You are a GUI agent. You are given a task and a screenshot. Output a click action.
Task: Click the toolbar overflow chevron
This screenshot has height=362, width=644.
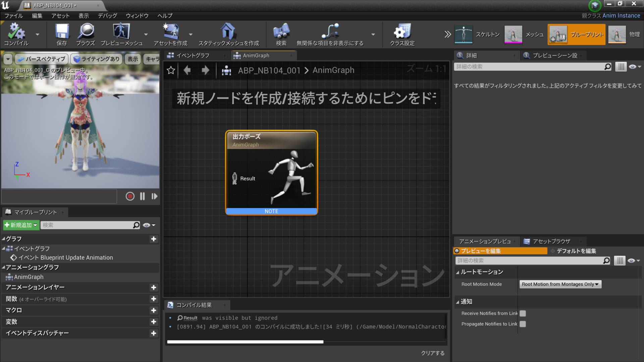coord(447,34)
